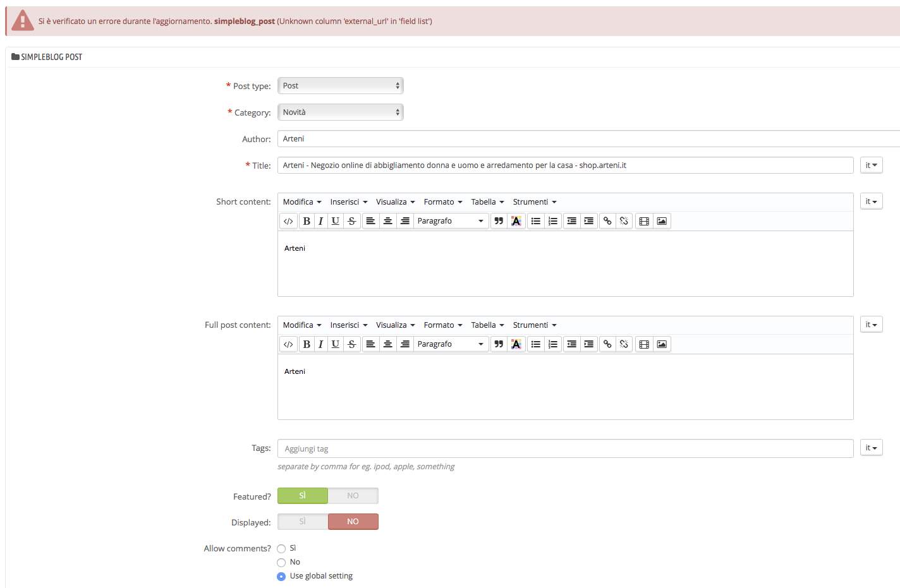Insert blockquote in Full post content editor

point(499,344)
